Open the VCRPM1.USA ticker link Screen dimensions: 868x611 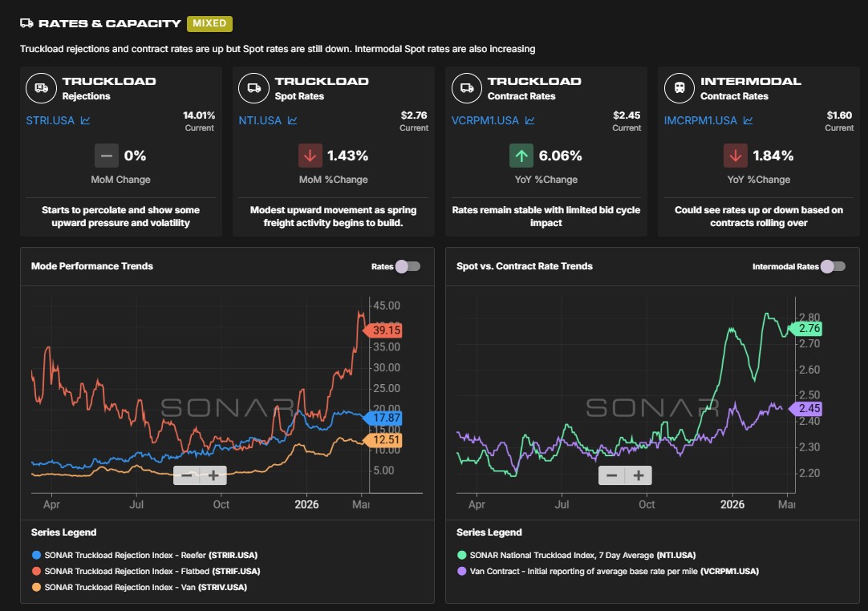coord(485,120)
